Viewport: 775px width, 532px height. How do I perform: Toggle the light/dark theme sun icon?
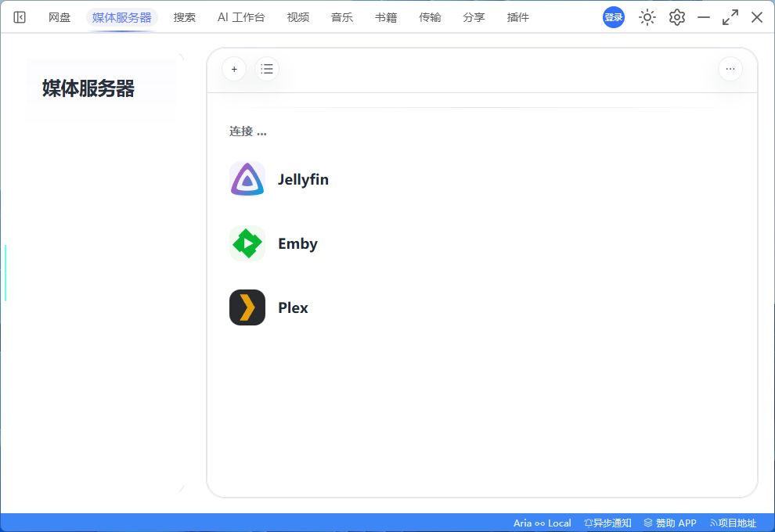tap(647, 17)
